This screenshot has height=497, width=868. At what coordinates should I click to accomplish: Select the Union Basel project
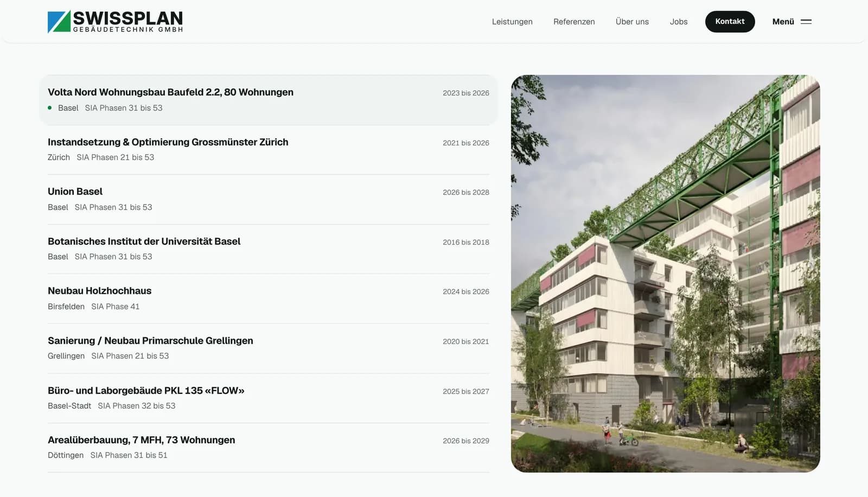269,199
